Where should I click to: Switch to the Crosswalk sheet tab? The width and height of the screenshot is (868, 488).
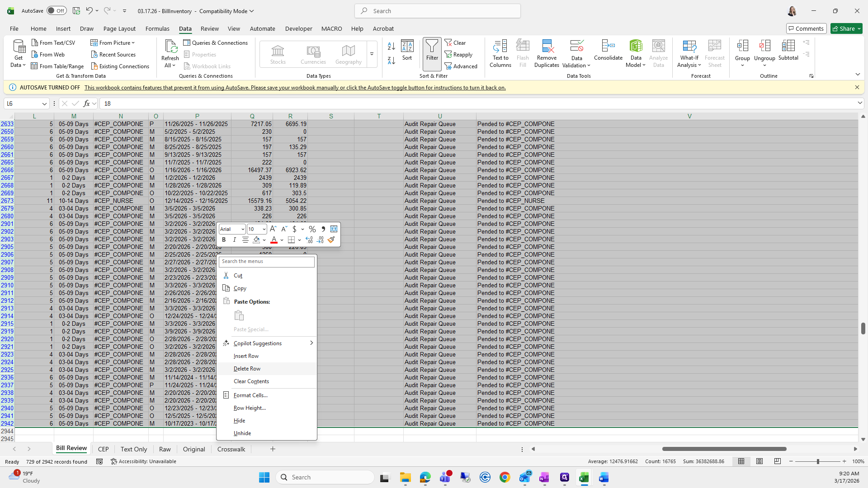[231, 449]
